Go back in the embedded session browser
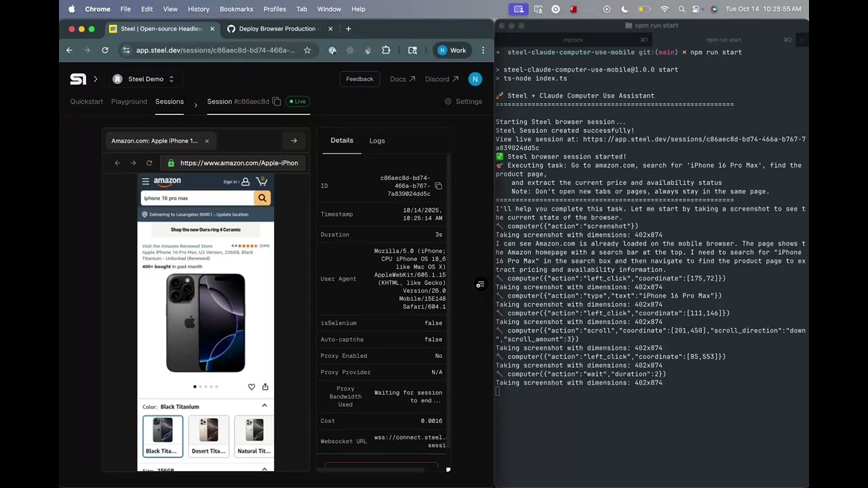The height and width of the screenshot is (488, 868). tap(117, 163)
